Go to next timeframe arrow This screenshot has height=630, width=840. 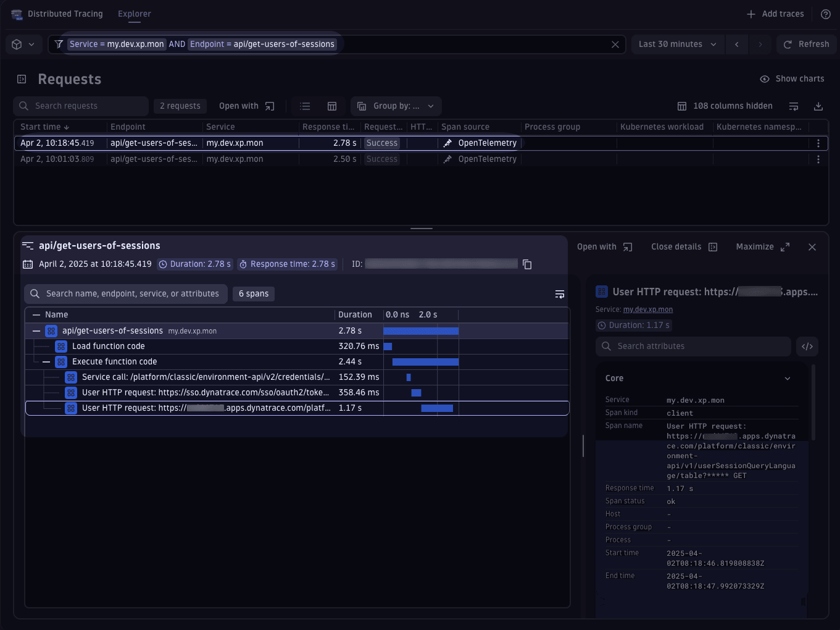[760, 44]
